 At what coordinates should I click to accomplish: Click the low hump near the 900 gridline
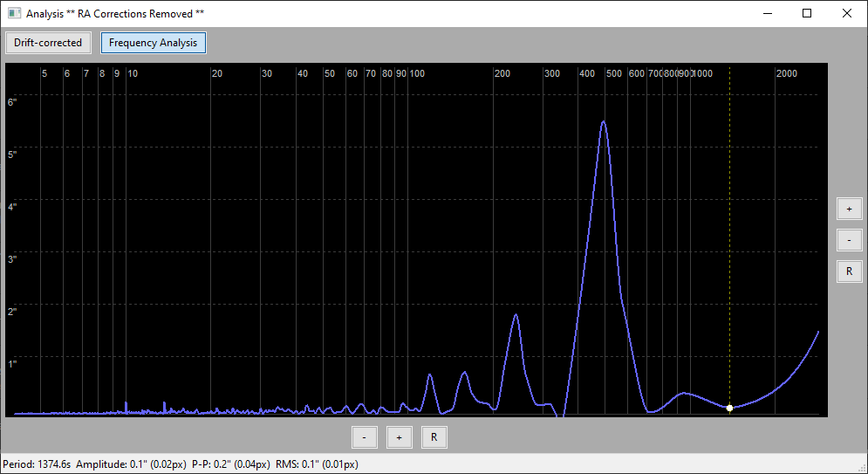coord(684,394)
